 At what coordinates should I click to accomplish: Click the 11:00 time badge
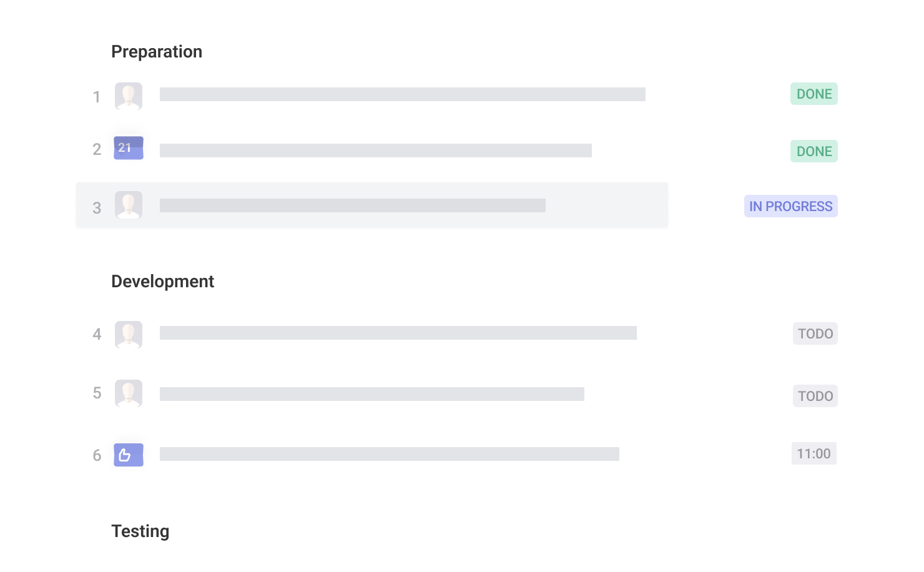coord(813,453)
